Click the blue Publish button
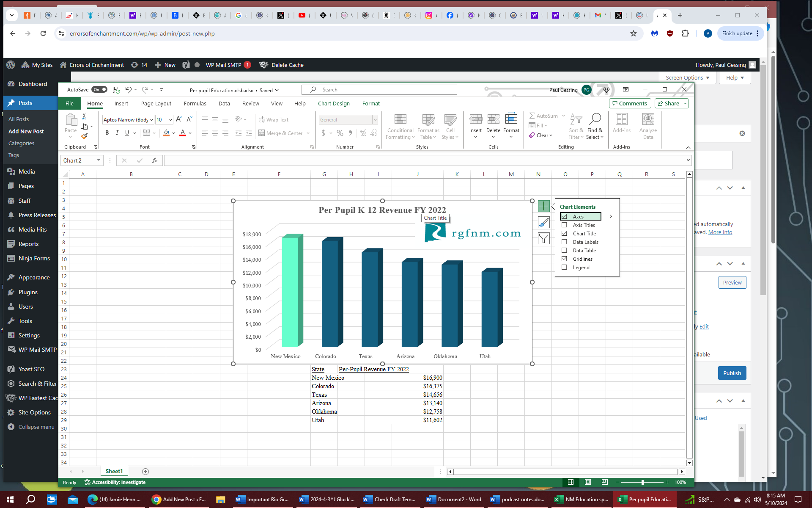812x508 pixels. coord(732,373)
